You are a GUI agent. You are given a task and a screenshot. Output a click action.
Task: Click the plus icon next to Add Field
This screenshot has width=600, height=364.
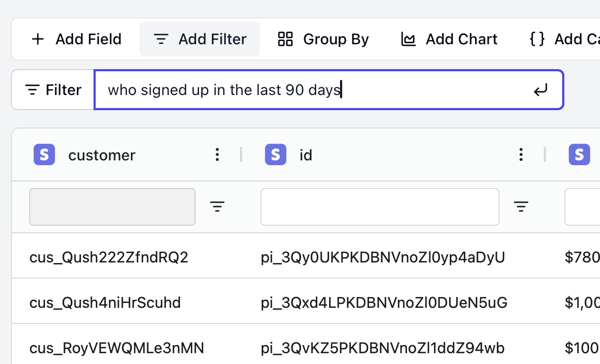pyautogui.click(x=38, y=39)
